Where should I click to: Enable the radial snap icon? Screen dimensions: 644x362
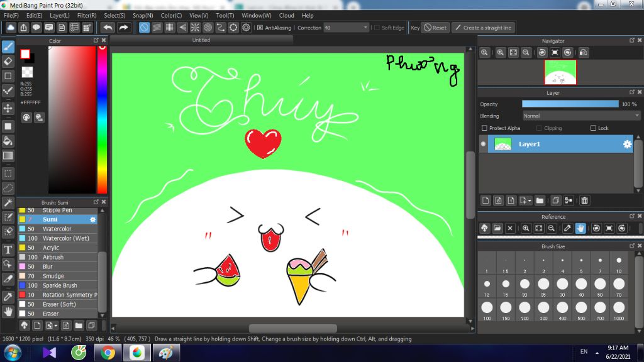tap(195, 28)
